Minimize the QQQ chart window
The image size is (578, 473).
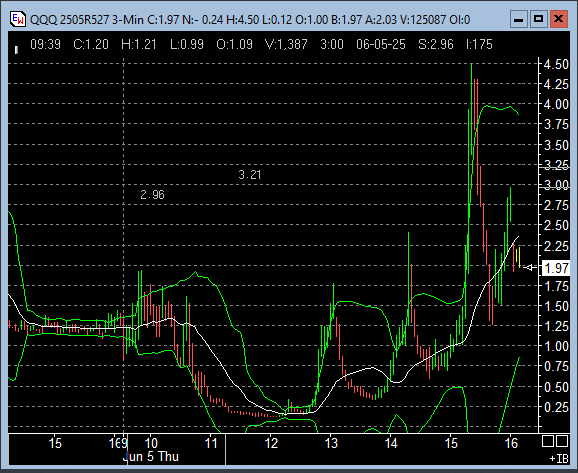tap(519, 19)
